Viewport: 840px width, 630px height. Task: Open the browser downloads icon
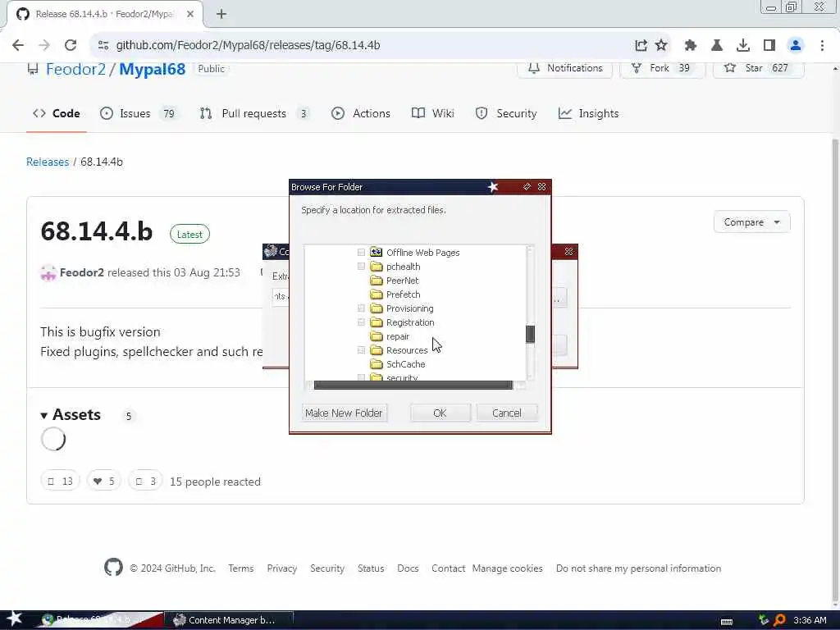[742, 45]
